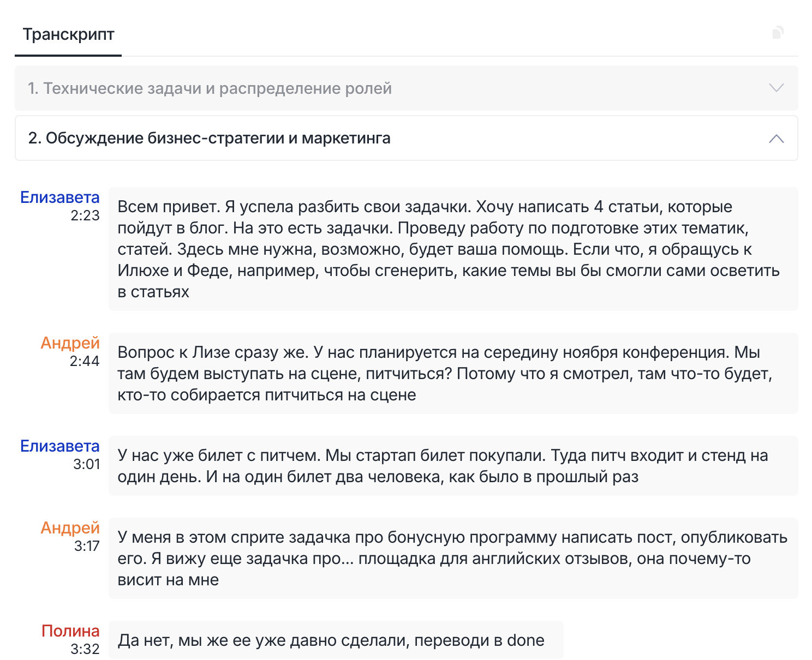
Task: Jump to timestamp 2:23
Action: pos(85,215)
